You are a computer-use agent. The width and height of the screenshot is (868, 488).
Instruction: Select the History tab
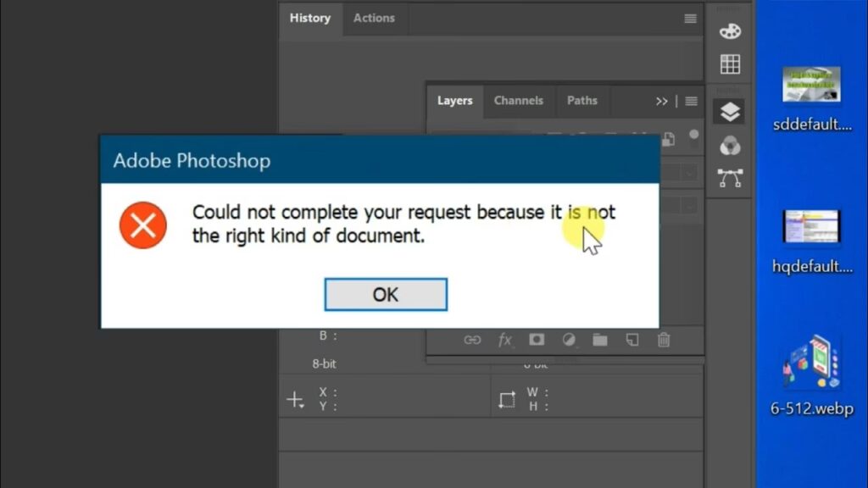point(309,18)
